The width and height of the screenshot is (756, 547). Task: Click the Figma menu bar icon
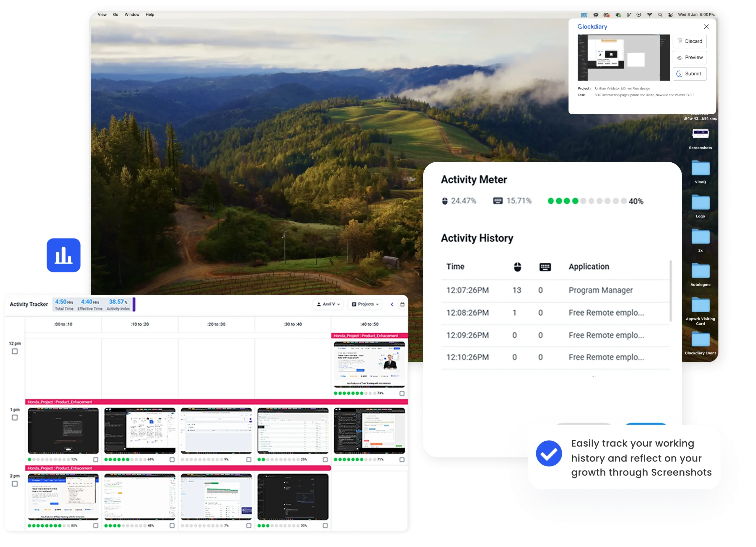point(629,15)
